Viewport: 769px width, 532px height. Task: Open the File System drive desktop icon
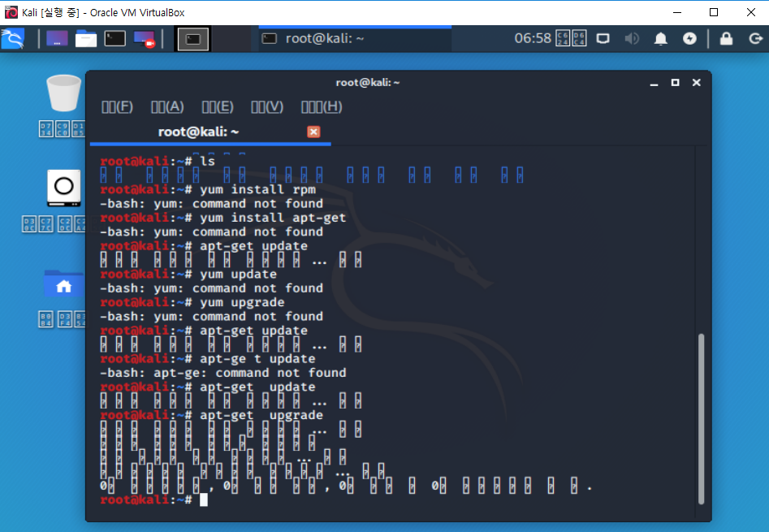pos(63,188)
